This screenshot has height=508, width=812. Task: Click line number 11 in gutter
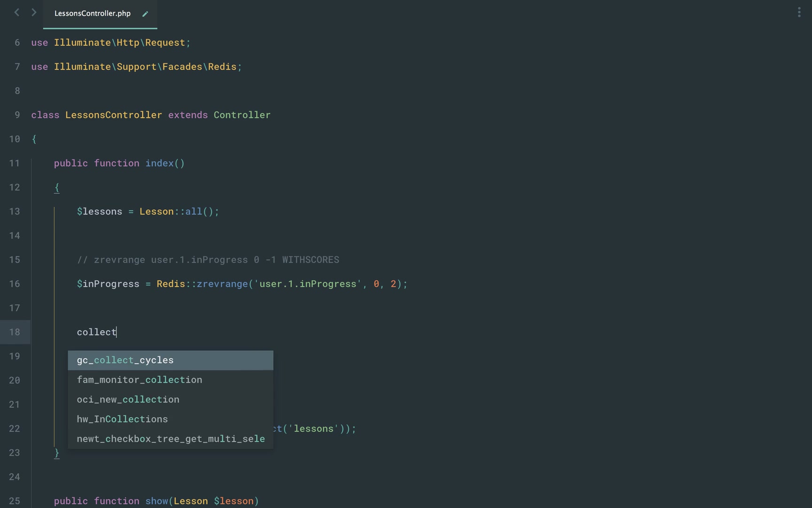(x=15, y=163)
